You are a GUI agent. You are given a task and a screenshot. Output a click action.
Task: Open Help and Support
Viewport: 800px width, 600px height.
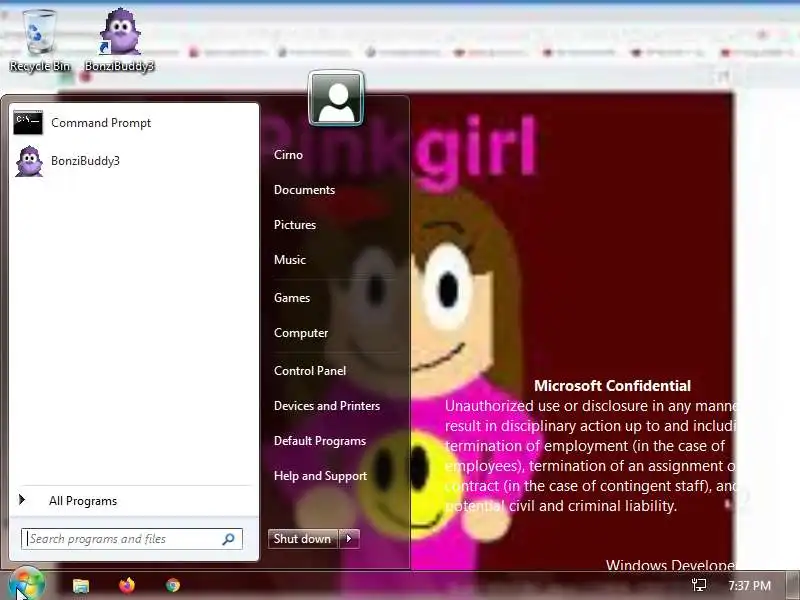(x=320, y=476)
